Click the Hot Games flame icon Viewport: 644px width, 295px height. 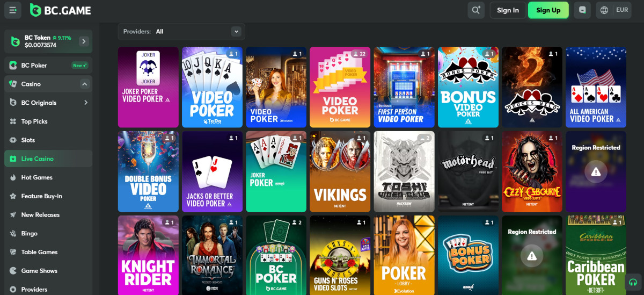[13, 177]
